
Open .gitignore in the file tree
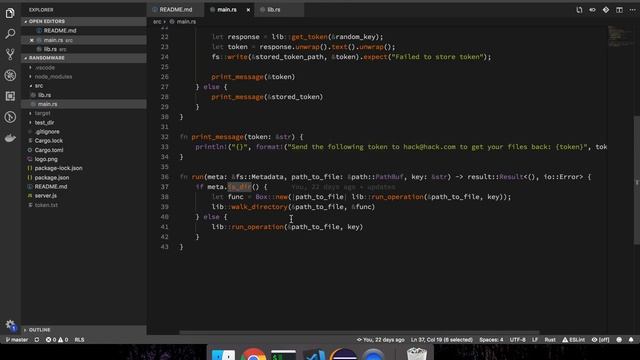(x=84, y=131)
